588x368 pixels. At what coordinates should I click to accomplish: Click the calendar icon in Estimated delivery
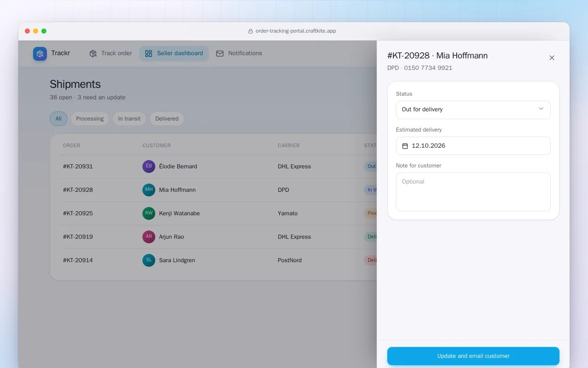[x=405, y=146]
